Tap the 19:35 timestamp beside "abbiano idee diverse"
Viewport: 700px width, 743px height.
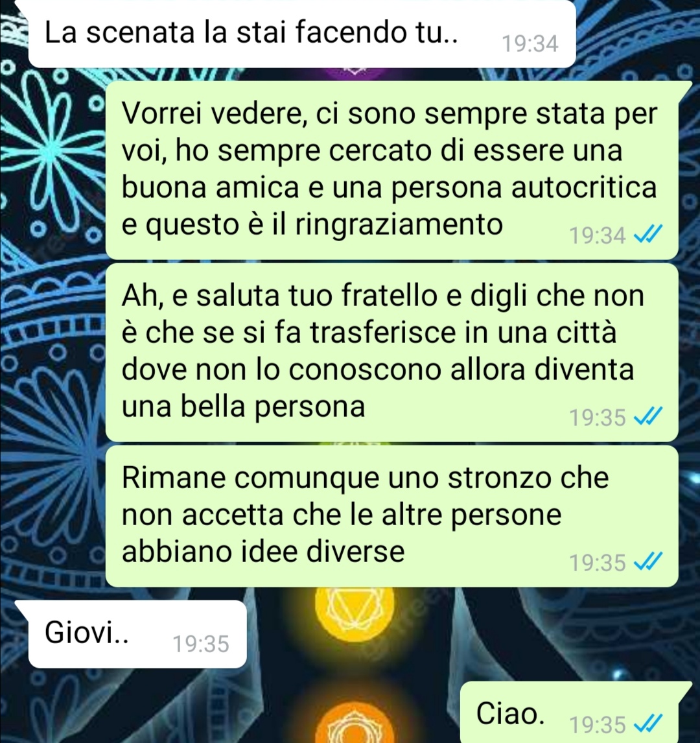[x=598, y=563]
